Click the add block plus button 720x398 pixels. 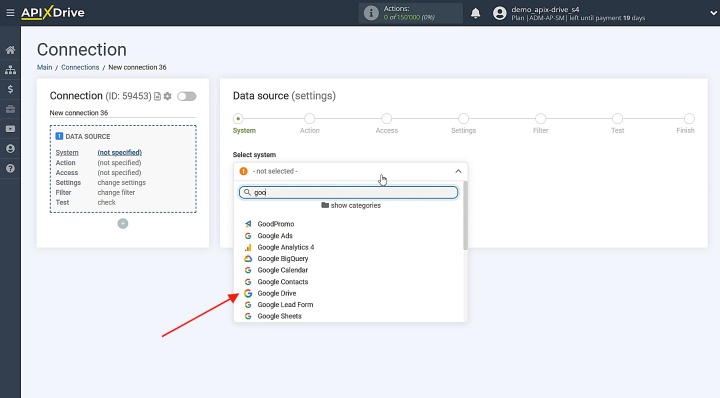pyautogui.click(x=123, y=224)
